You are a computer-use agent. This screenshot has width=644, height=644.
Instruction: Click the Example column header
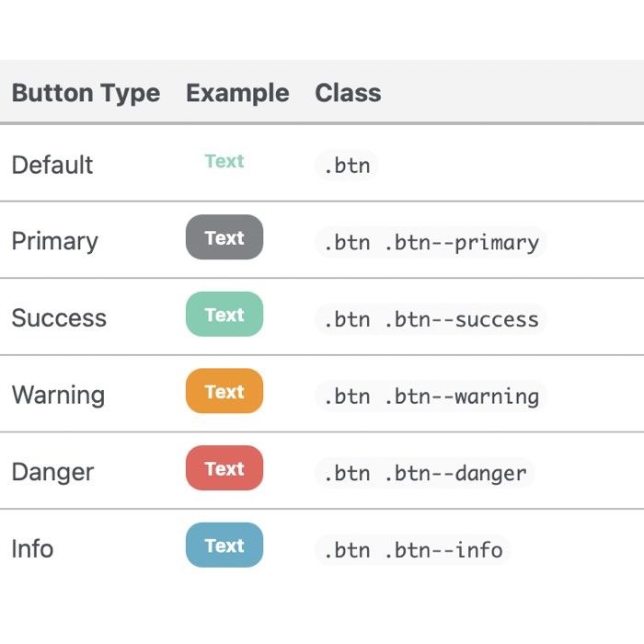(x=237, y=93)
